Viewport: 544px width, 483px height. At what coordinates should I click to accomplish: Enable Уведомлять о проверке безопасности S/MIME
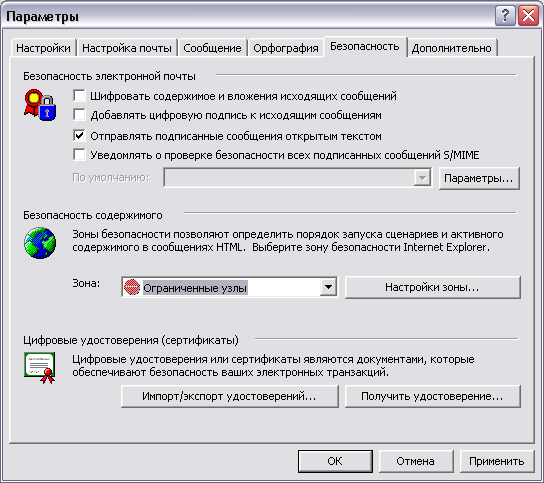click(x=79, y=154)
